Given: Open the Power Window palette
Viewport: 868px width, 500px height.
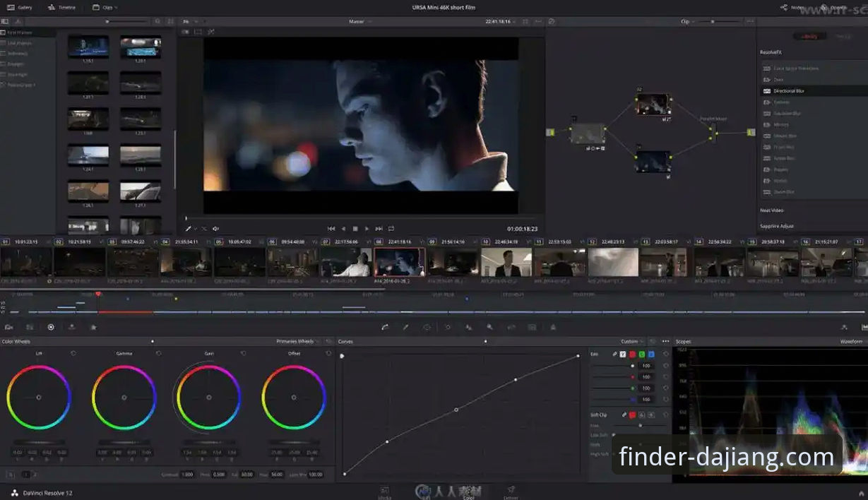Looking at the screenshot, I should tap(427, 327).
